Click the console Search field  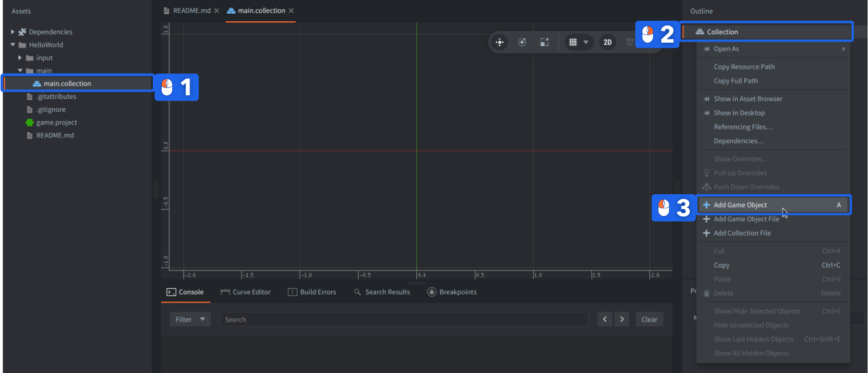(404, 319)
